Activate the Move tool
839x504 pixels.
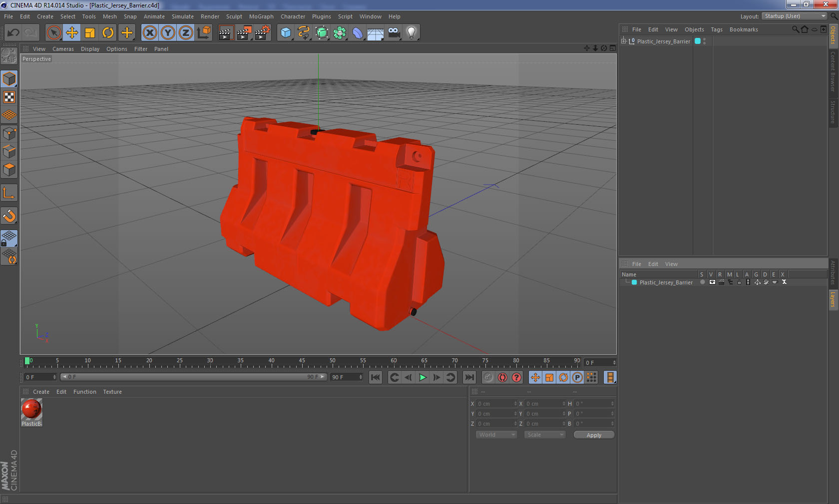pos(72,33)
